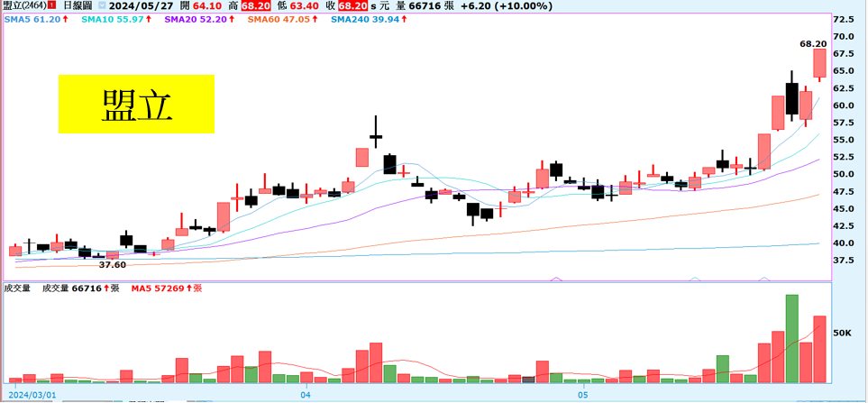Viewport: 868px width, 403px height.
Task: Click the red arrow next to SMA10 55.97
Action: pos(138,19)
